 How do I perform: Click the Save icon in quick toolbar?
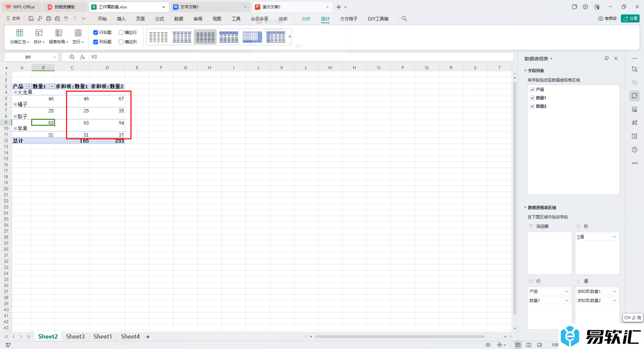point(31,19)
